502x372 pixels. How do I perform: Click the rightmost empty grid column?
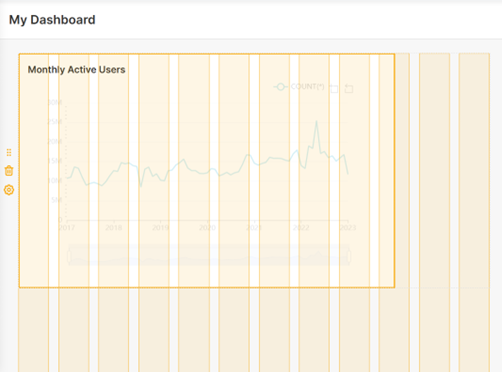pyautogui.click(x=474, y=212)
